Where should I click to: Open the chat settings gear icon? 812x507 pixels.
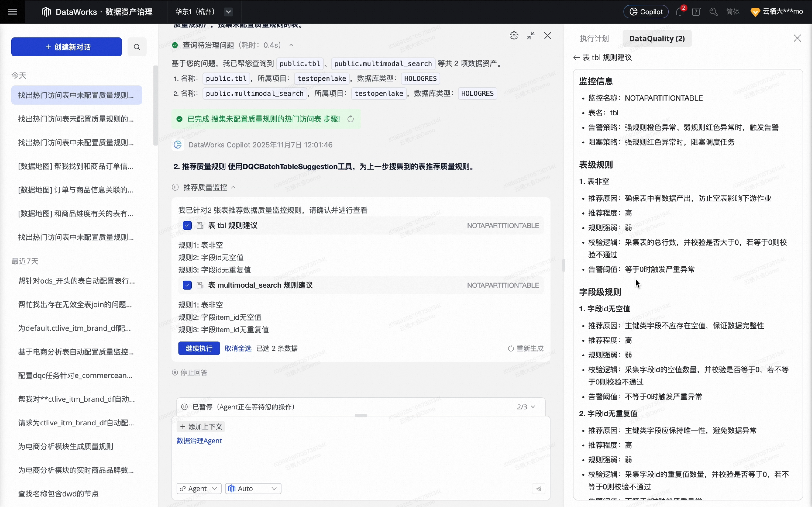(514, 35)
